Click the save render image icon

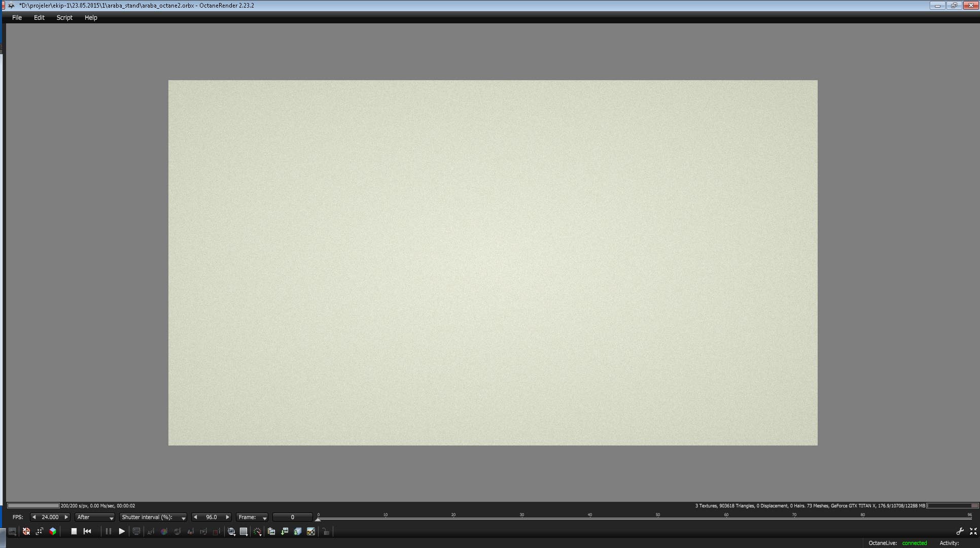(285, 531)
